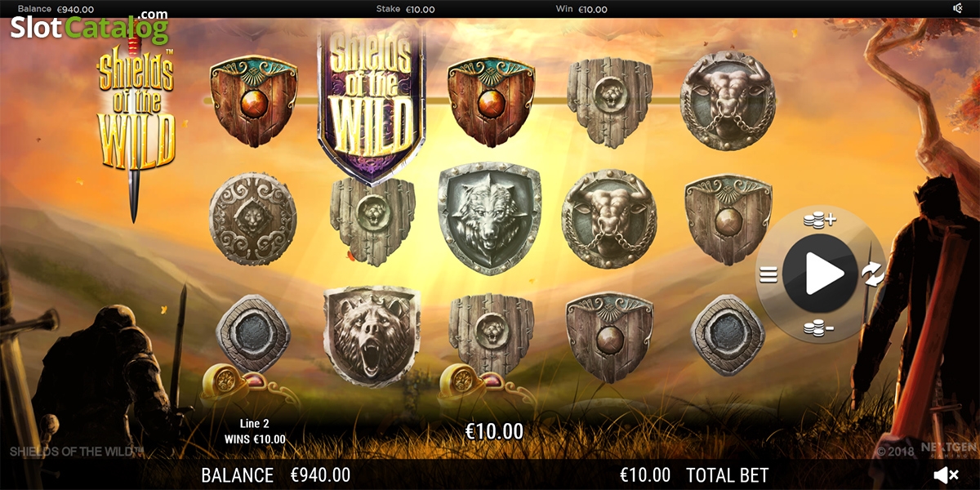
Task: Click the Shields of the Wild banner symbol
Action: (372, 102)
